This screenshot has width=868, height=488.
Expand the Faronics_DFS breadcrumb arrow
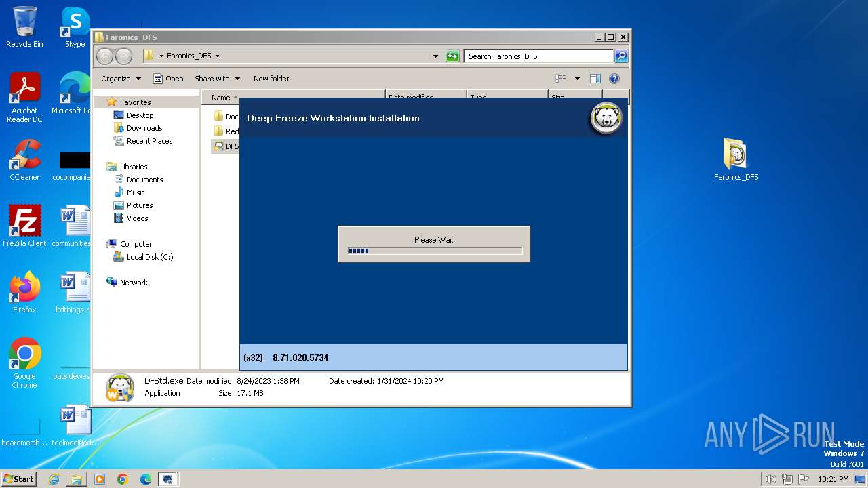click(x=217, y=56)
